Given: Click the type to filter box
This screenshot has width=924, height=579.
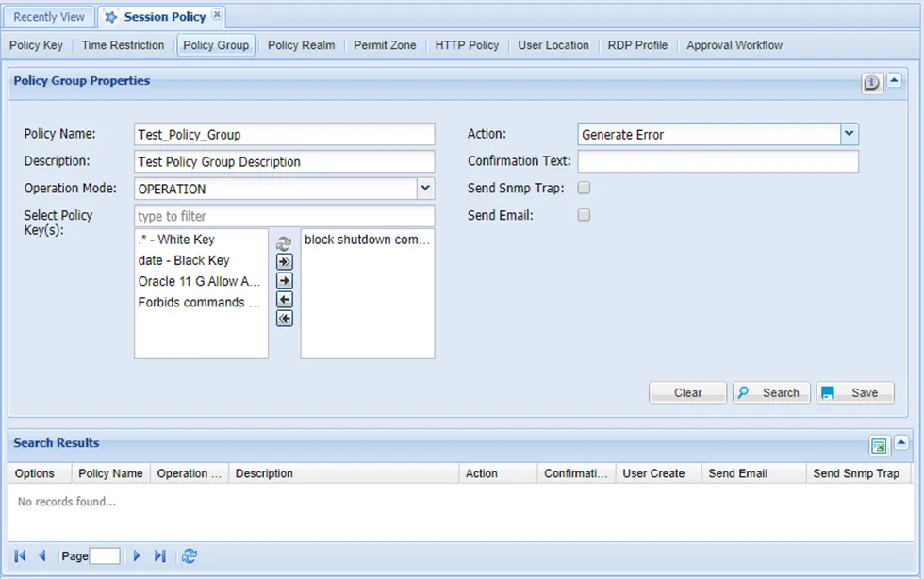Looking at the screenshot, I should tap(285, 216).
